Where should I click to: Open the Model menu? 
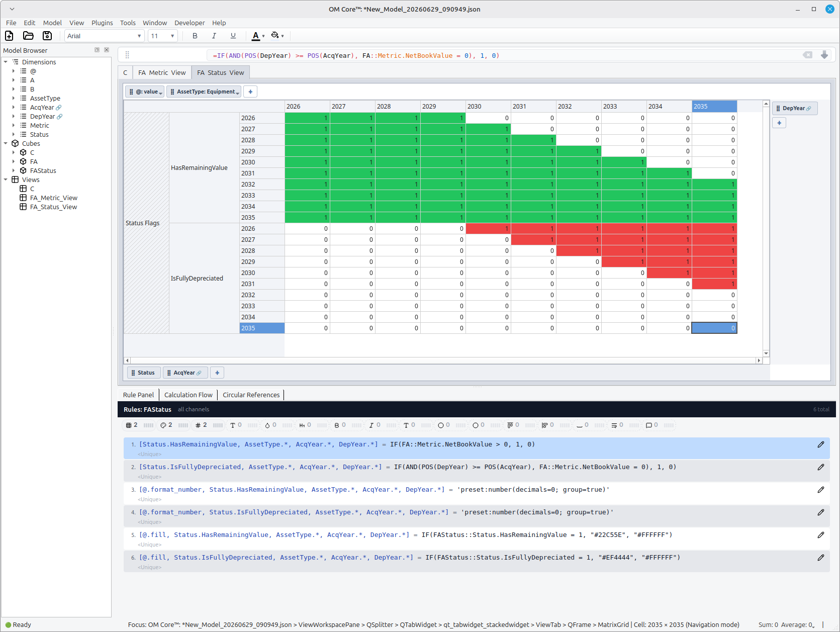(x=52, y=23)
